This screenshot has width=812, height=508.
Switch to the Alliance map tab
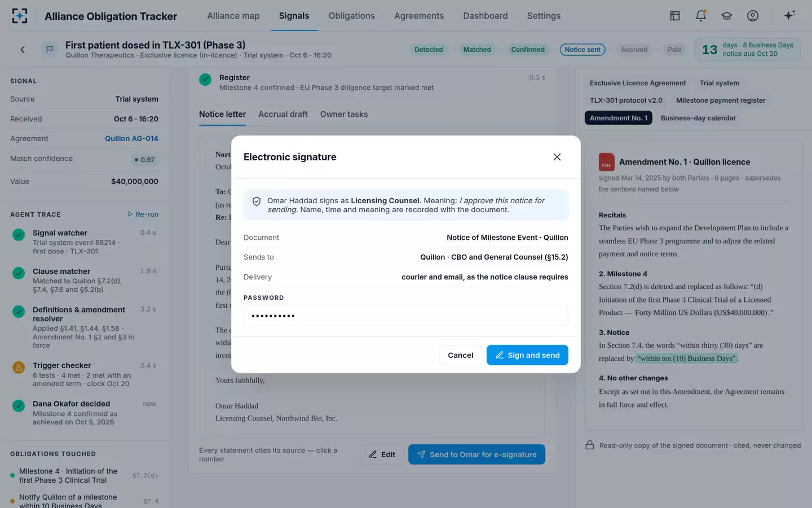pyautogui.click(x=233, y=16)
